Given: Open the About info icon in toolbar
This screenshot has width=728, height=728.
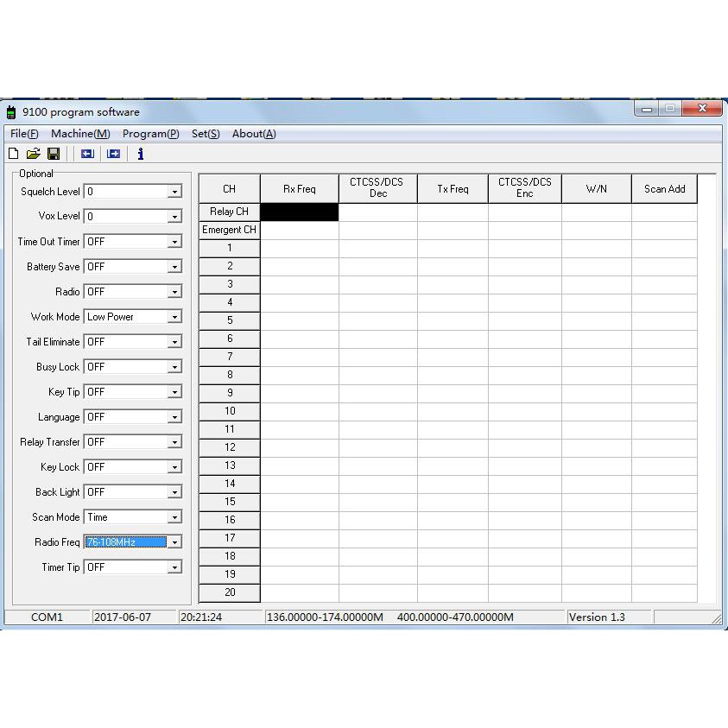Looking at the screenshot, I should pyautogui.click(x=141, y=154).
